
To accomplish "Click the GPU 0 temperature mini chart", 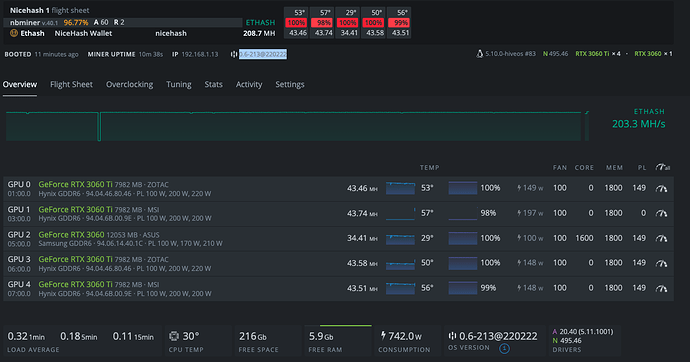I will coord(400,188).
